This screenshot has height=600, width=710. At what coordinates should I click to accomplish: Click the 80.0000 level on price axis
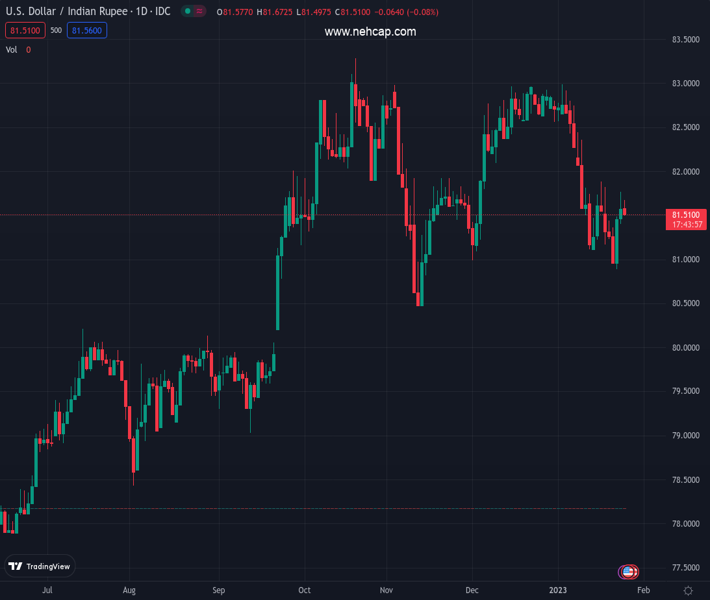click(x=684, y=347)
